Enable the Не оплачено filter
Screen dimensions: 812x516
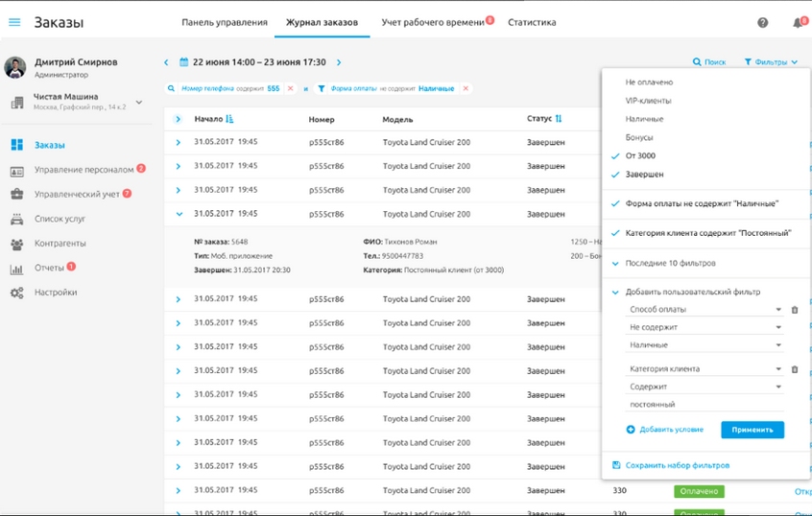click(x=649, y=82)
